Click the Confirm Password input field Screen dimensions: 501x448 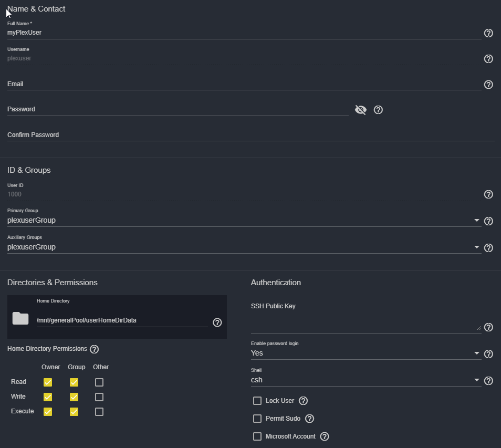pos(250,135)
